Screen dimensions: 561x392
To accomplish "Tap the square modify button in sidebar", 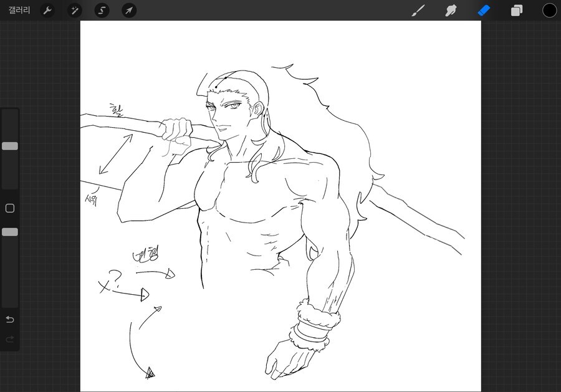I will pyautogui.click(x=10, y=208).
